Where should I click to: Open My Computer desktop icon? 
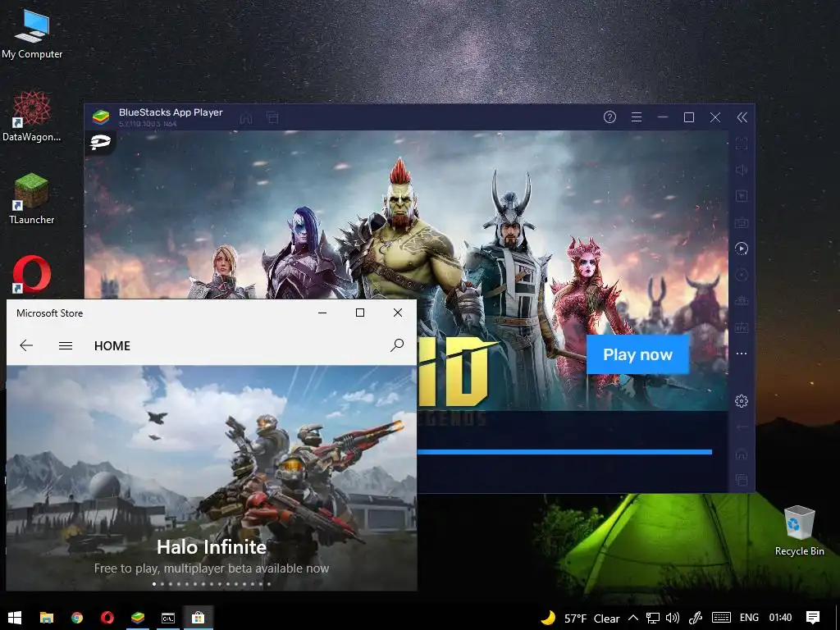click(x=32, y=34)
